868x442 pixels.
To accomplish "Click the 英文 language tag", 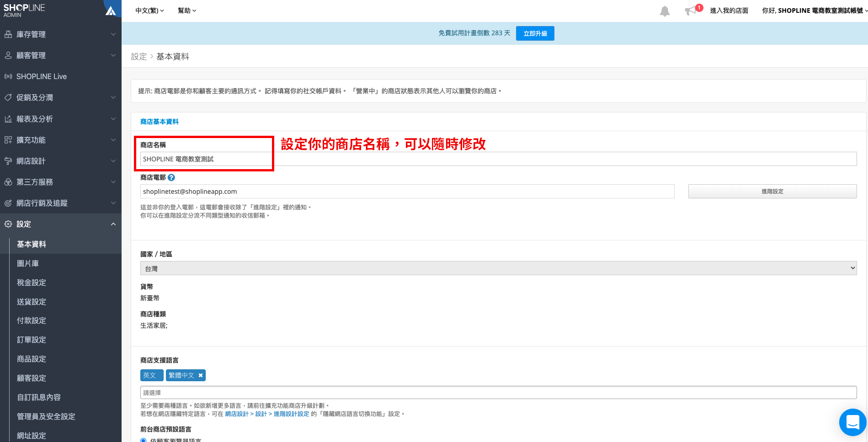I will (x=152, y=375).
